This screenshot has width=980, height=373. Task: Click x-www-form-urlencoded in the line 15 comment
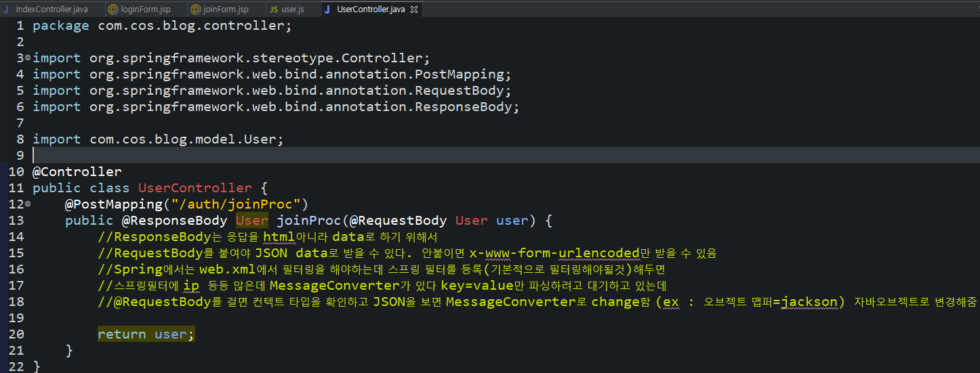[554, 253]
